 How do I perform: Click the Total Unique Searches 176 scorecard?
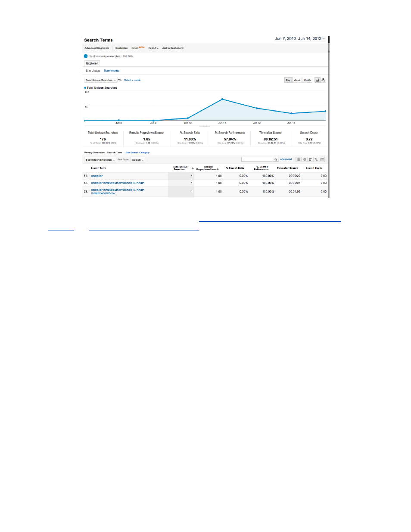pos(103,138)
